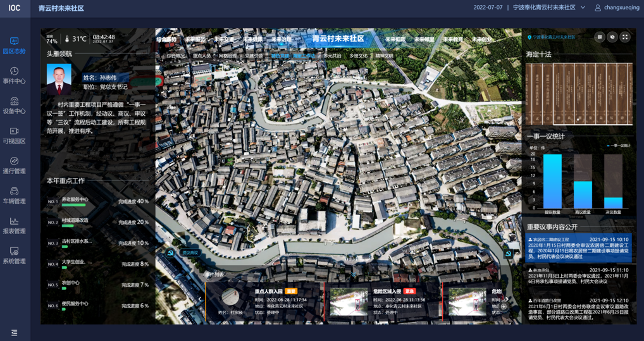Click the 村域道路改造 progress bar
The width and height of the screenshot is (644, 341).
point(68,226)
